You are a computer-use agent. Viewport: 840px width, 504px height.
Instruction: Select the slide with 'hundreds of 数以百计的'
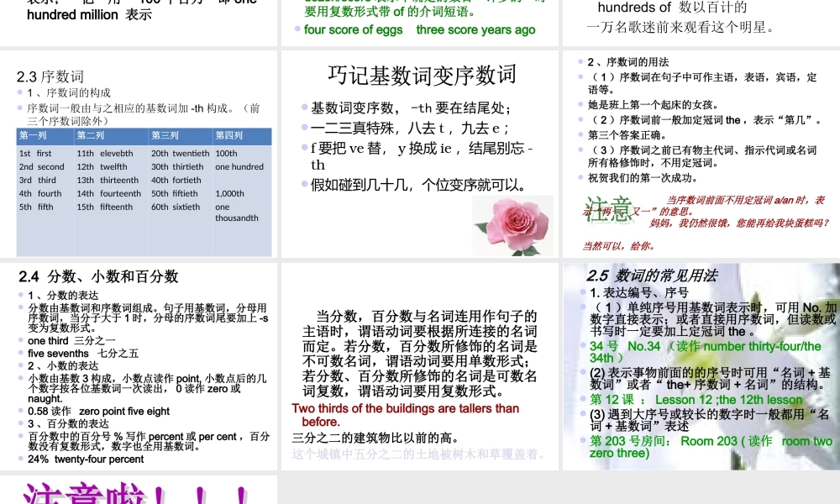click(701, 23)
